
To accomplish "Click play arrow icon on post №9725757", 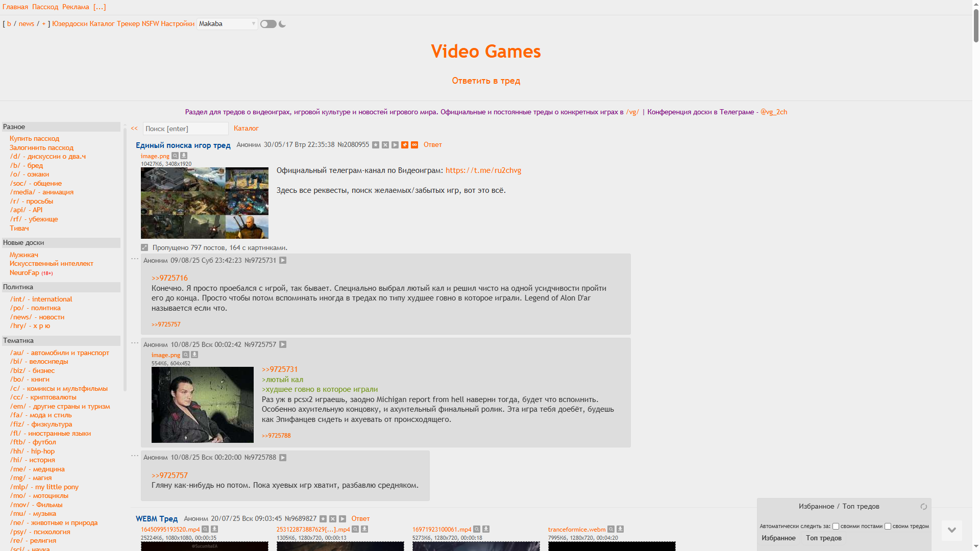I will [x=283, y=345].
